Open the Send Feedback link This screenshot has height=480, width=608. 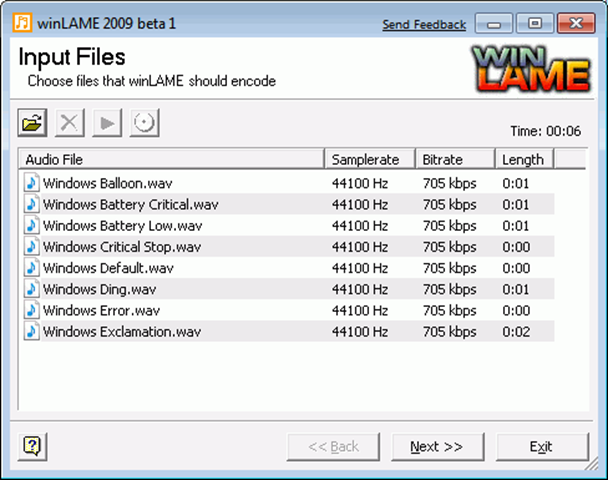(424, 24)
